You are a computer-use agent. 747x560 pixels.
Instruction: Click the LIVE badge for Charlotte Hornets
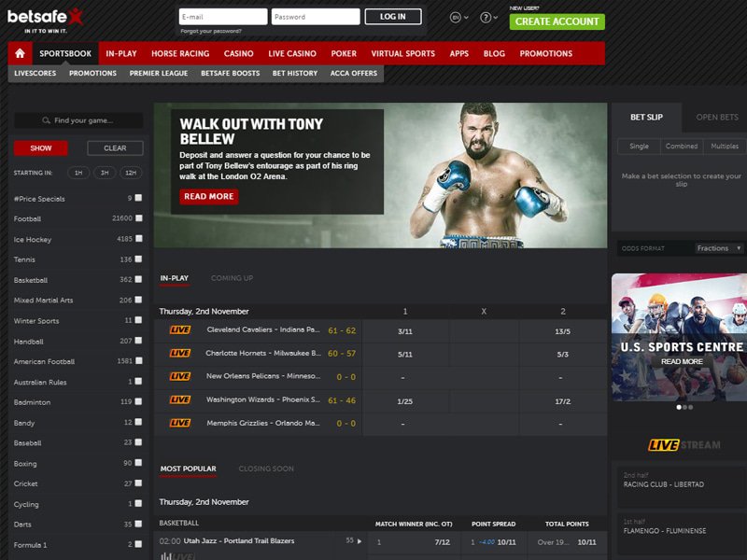coord(180,354)
